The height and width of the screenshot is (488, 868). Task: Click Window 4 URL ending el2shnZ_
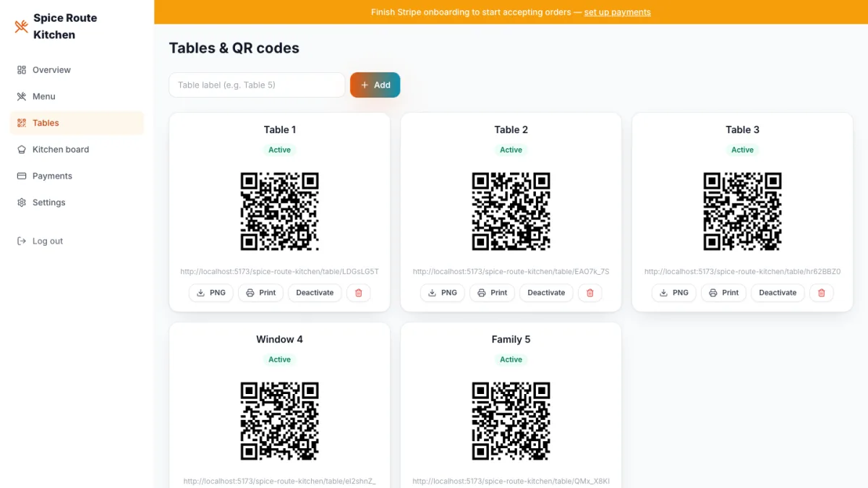point(280,481)
